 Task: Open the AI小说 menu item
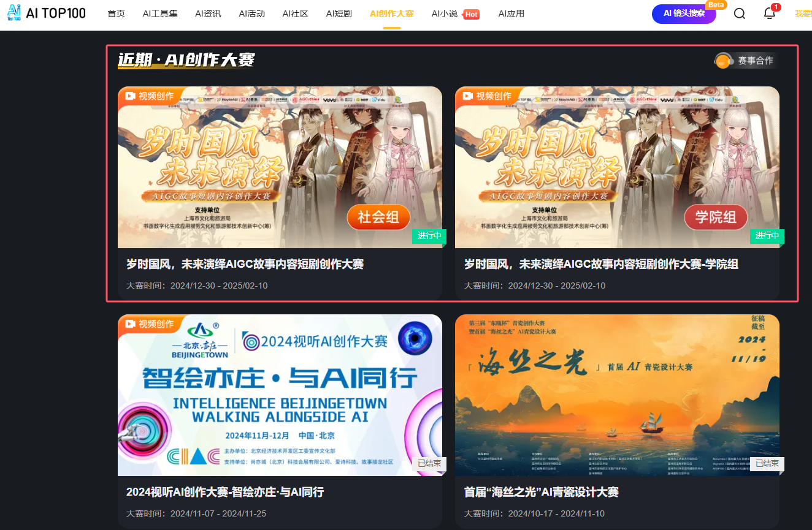(x=445, y=13)
